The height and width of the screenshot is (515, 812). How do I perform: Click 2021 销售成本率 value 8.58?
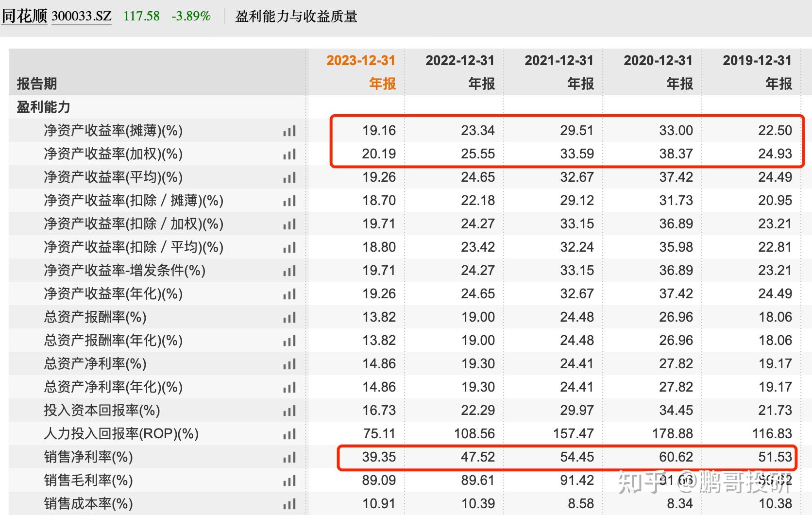[x=581, y=504]
